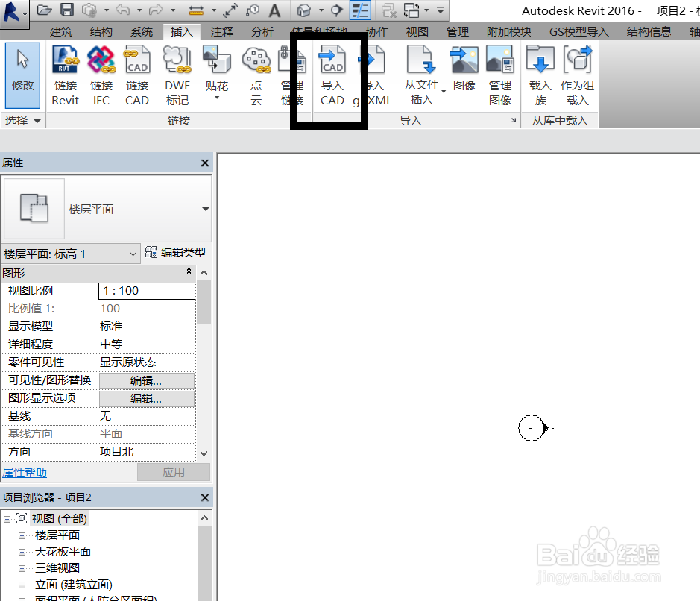The image size is (700, 601).
Task: Click the Load Family (载入族) icon
Action: pyautogui.click(x=540, y=76)
